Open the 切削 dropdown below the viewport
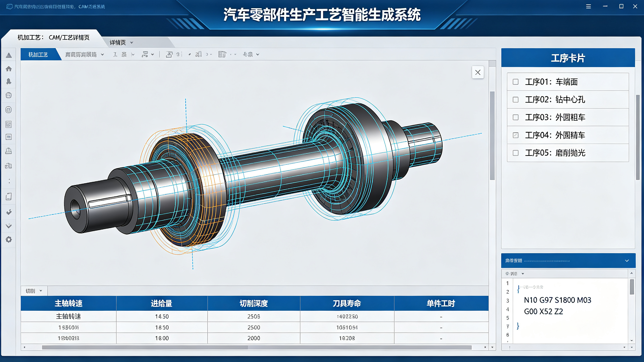The image size is (644, 362). [x=34, y=291]
